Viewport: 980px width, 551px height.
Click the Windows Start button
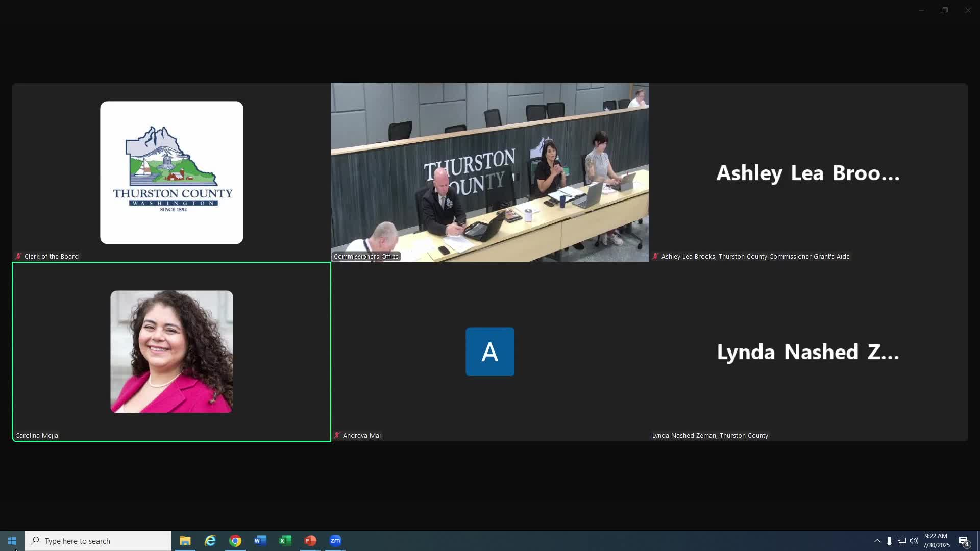point(12,541)
